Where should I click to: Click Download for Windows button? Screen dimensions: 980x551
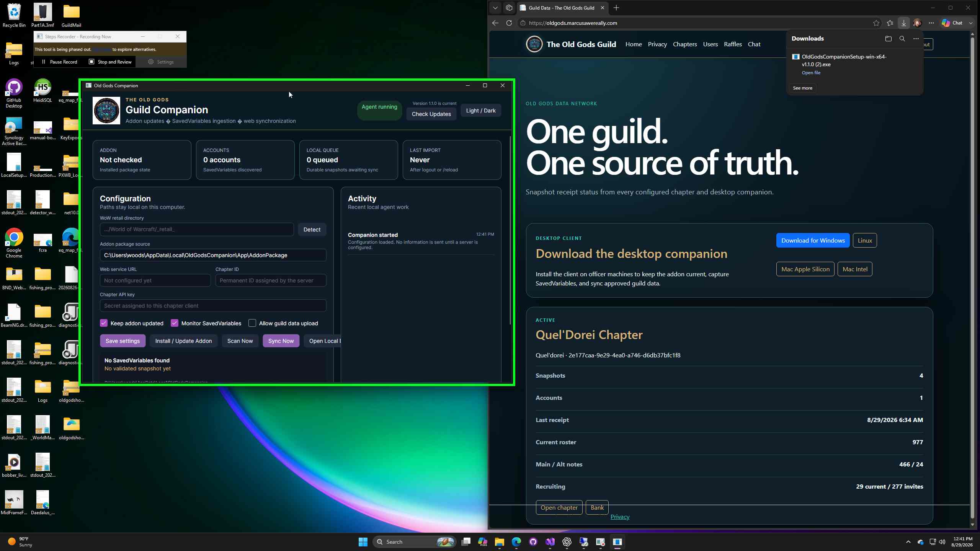click(x=813, y=240)
